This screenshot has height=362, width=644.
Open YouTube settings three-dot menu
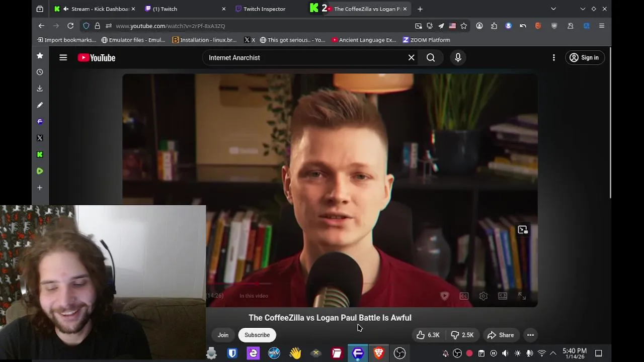553,58
